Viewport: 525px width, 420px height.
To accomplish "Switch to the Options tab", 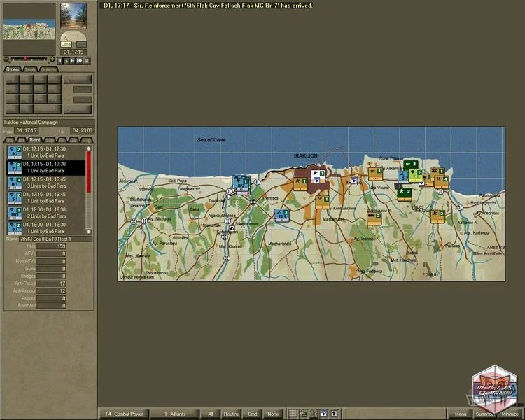I will 48,69.
